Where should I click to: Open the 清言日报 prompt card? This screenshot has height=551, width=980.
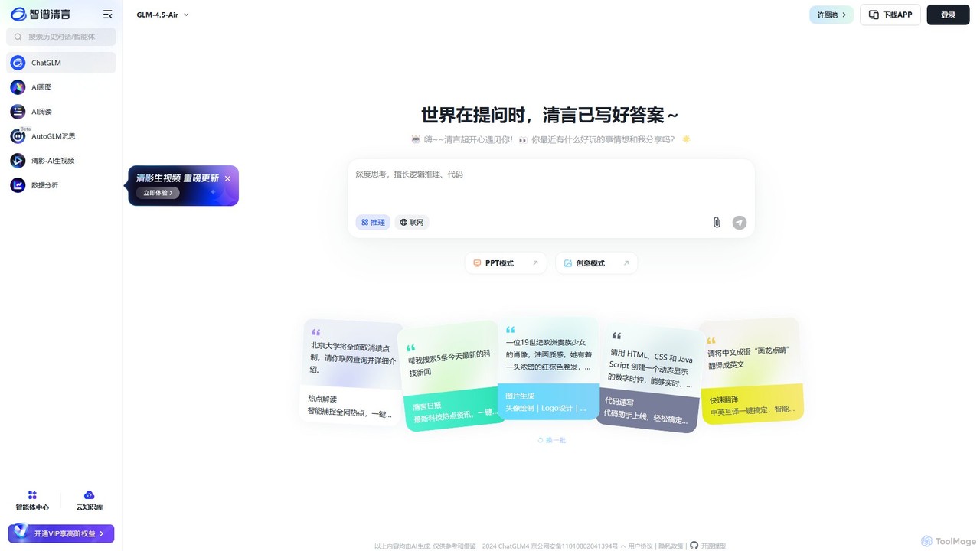pyautogui.click(x=452, y=376)
